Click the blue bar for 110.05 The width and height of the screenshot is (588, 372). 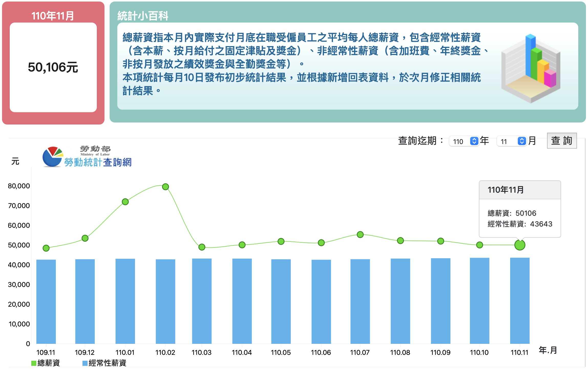tap(281, 301)
